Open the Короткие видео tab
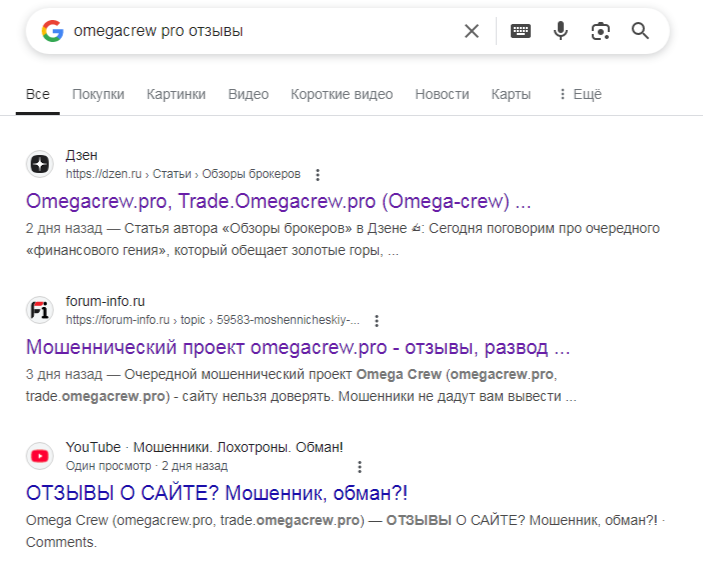The image size is (703, 568). 342,94
